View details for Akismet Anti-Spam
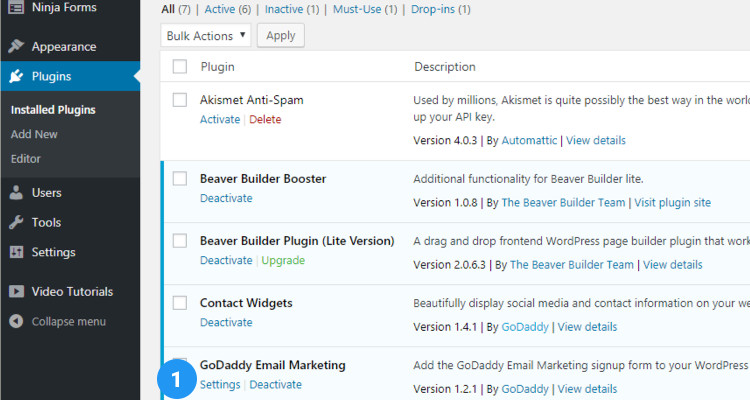 [596, 140]
